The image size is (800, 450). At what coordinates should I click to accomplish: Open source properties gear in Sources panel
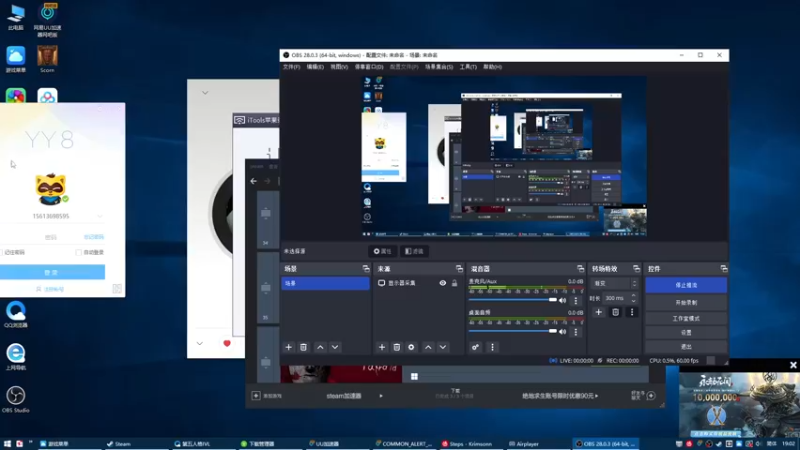411,347
